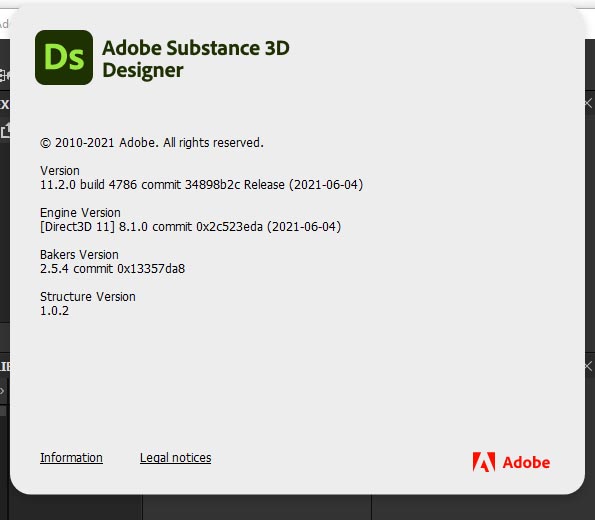Click the red Adobe logo mark
The height and width of the screenshot is (520, 595).
[483, 462]
